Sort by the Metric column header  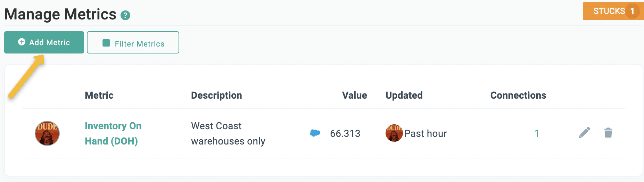(x=99, y=95)
